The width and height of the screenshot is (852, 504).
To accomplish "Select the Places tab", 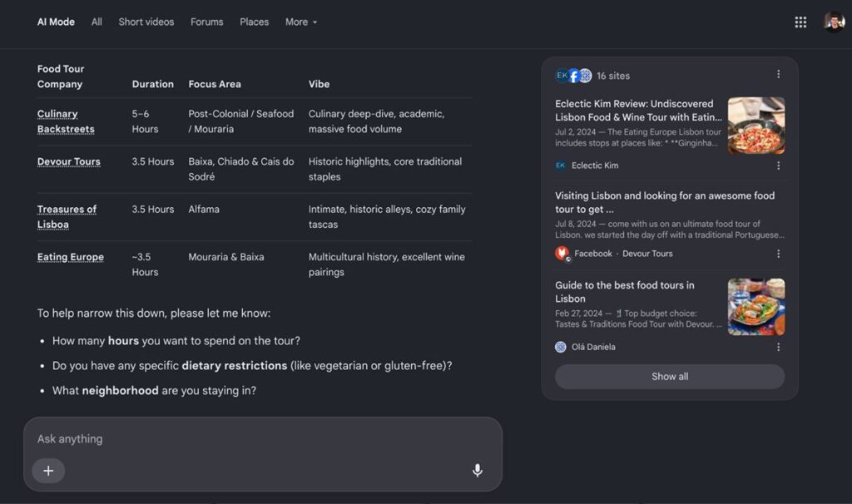I will point(255,22).
